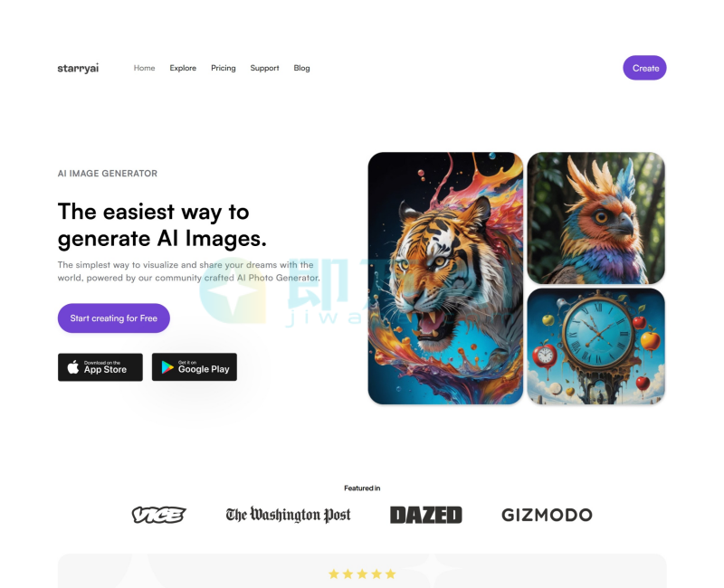The height and width of the screenshot is (588, 724).
Task: Visit the Blog link
Action: point(301,68)
